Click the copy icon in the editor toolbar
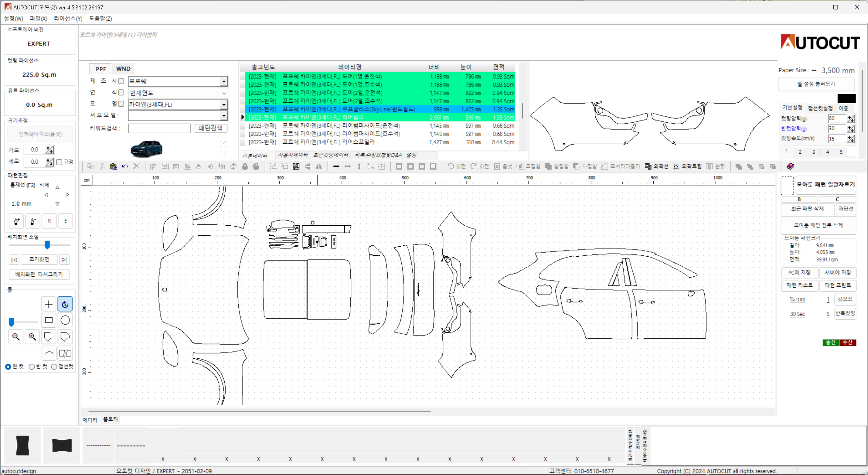 coord(91,166)
